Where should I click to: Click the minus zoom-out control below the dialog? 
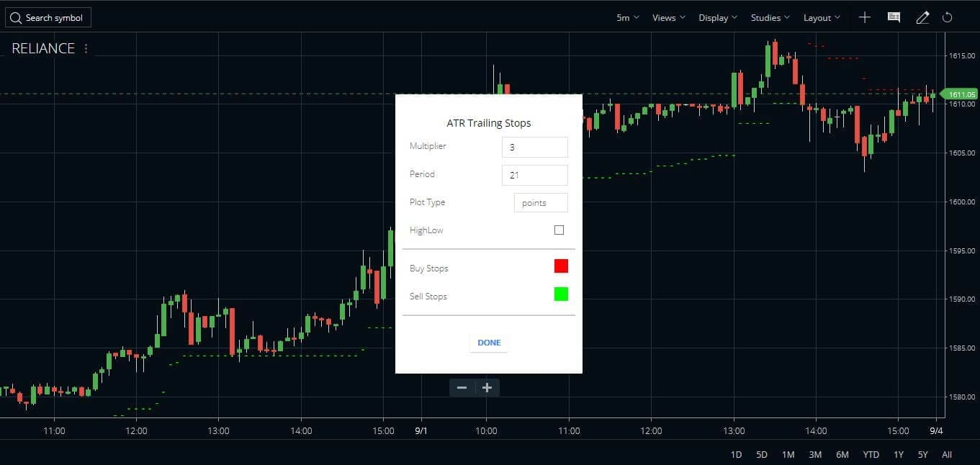[x=462, y=387]
